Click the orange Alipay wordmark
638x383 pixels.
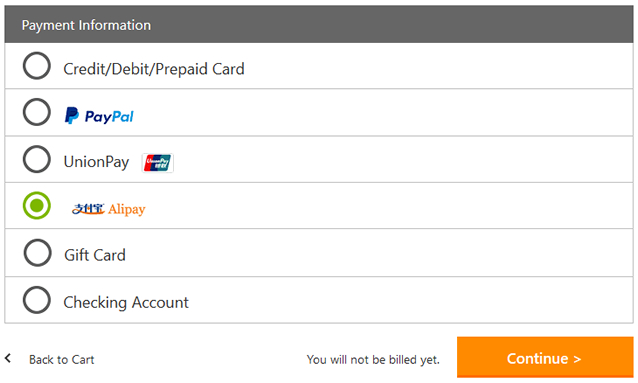point(127,209)
